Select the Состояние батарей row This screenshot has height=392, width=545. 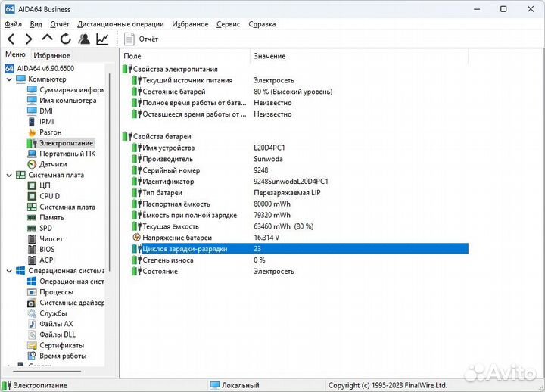[301, 92]
